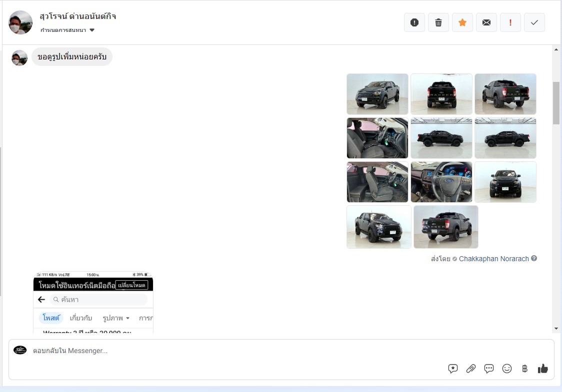Select message bubble ขอดูรูปเพิ่มหน่อยครับ
The image size is (562, 392).
point(72,56)
